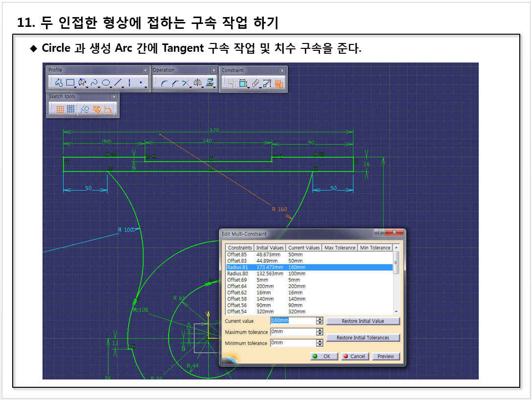Select the Line tool in the Profile toolbar
This screenshot has height=400, width=532.
click(118, 83)
